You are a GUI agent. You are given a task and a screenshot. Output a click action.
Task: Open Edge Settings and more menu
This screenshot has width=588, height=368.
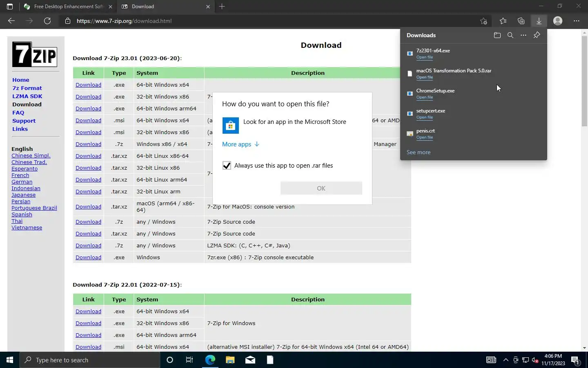[x=577, y=21]
